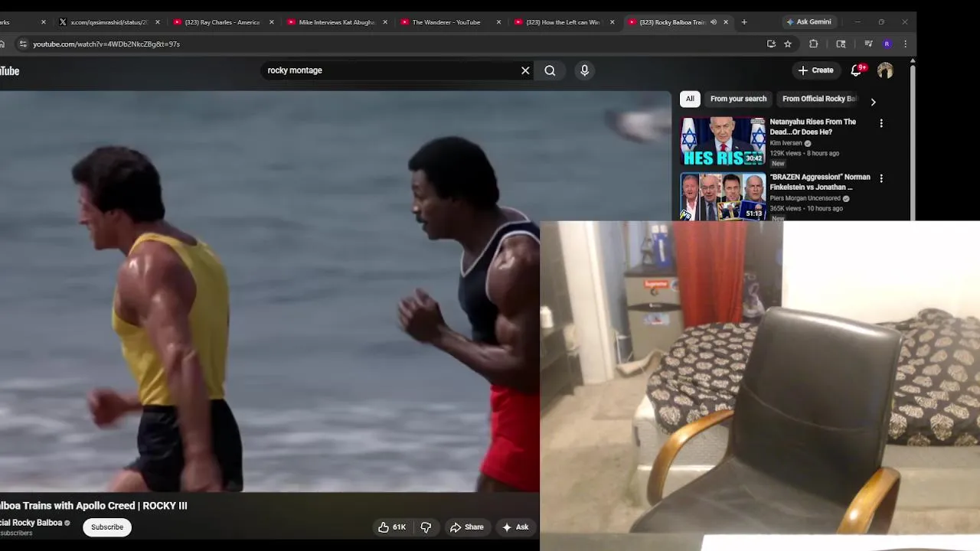
Task: Switch to How the Left can Win tab
Action: [x=563, y=22]
